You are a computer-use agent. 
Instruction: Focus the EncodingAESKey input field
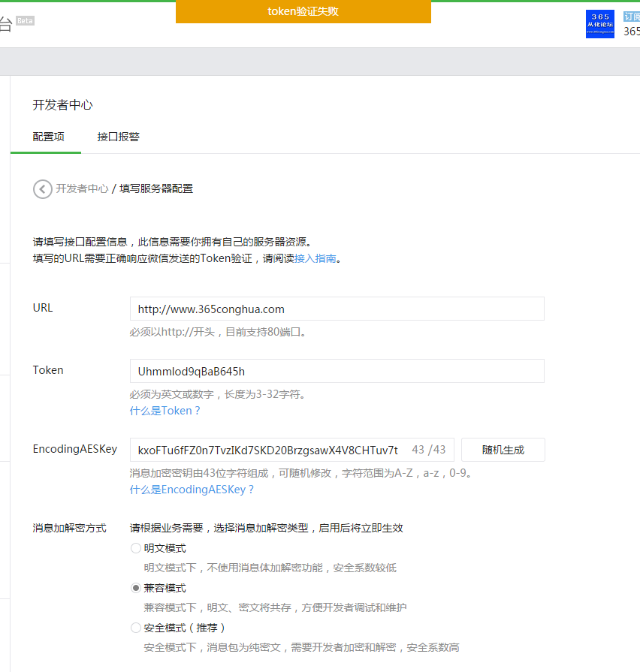292,450
